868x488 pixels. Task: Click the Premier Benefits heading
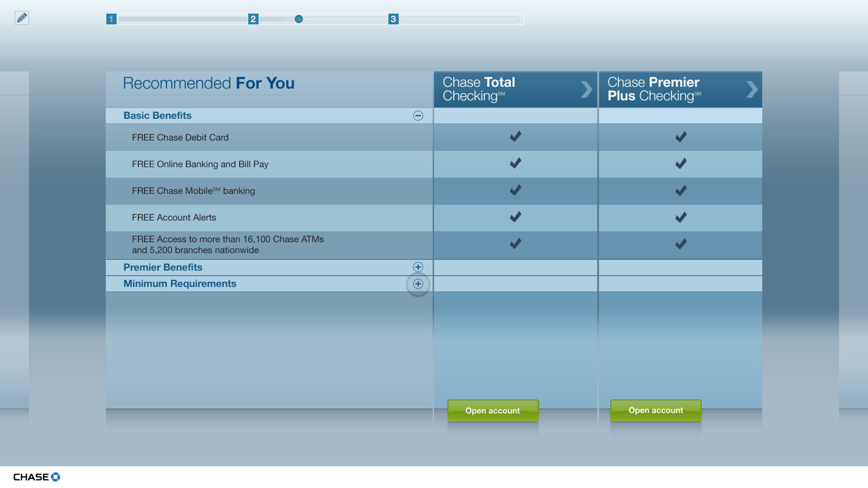[x=163, y=267]
